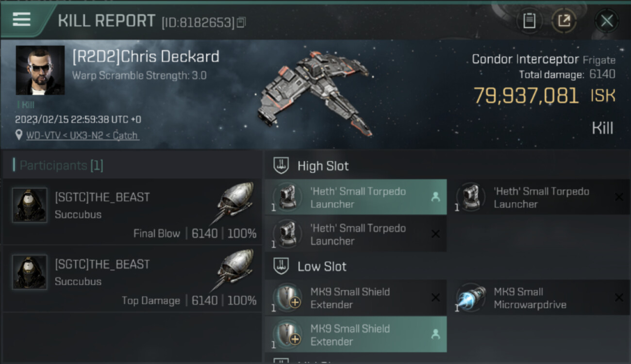Open THE_BEAST top damage entry
This screenshot has width=631, height=364.
[x=132, y=279]
